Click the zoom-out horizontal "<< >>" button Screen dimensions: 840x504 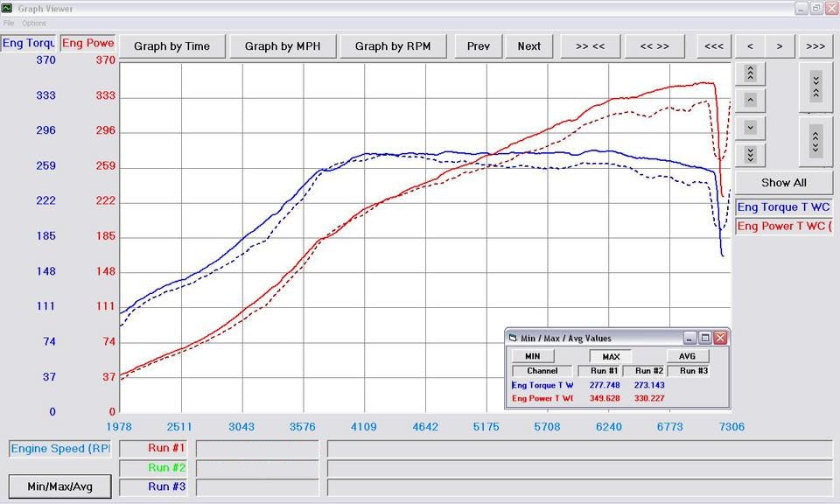click(654, 46)
